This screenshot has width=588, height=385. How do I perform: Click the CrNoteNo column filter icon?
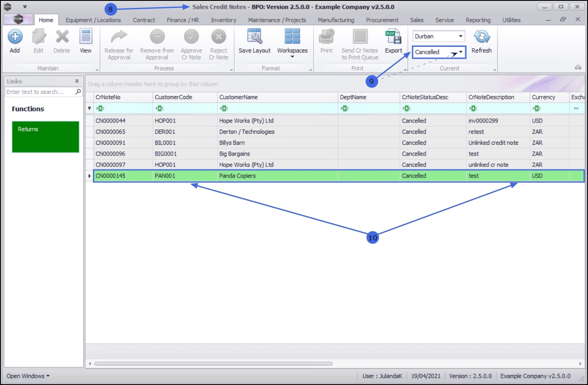pos(100,108)
